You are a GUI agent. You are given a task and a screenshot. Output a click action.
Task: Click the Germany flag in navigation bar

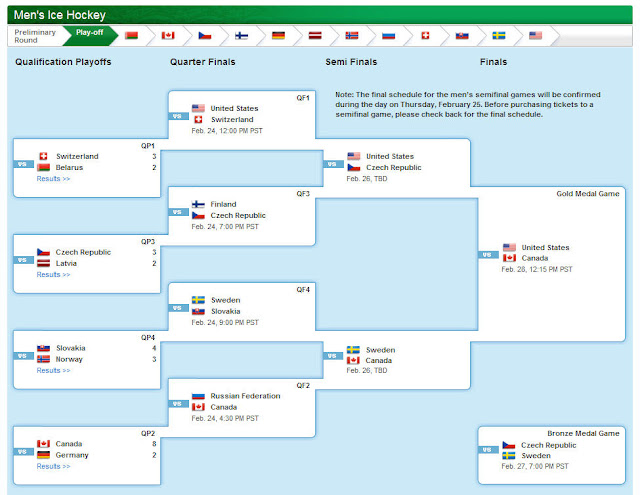tap(278, 35)
